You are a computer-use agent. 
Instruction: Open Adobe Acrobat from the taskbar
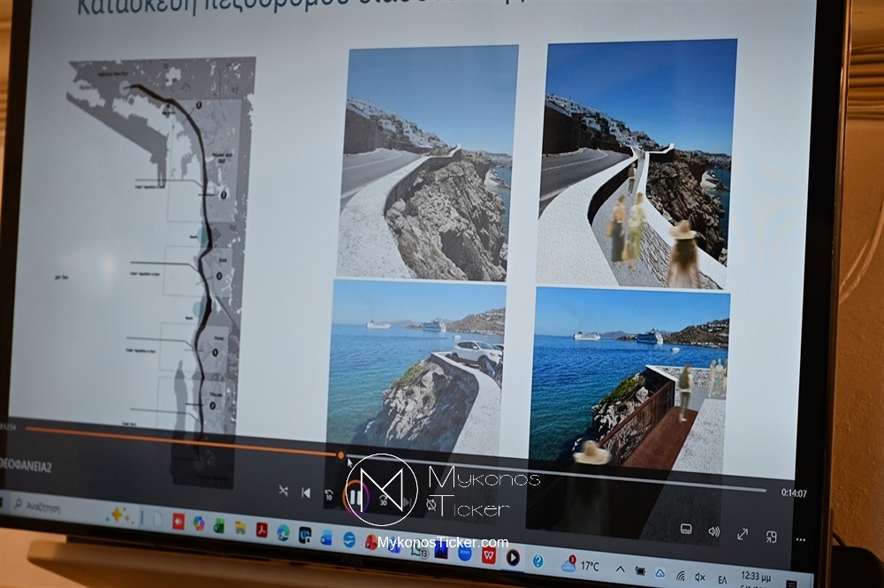pos(262,529)
